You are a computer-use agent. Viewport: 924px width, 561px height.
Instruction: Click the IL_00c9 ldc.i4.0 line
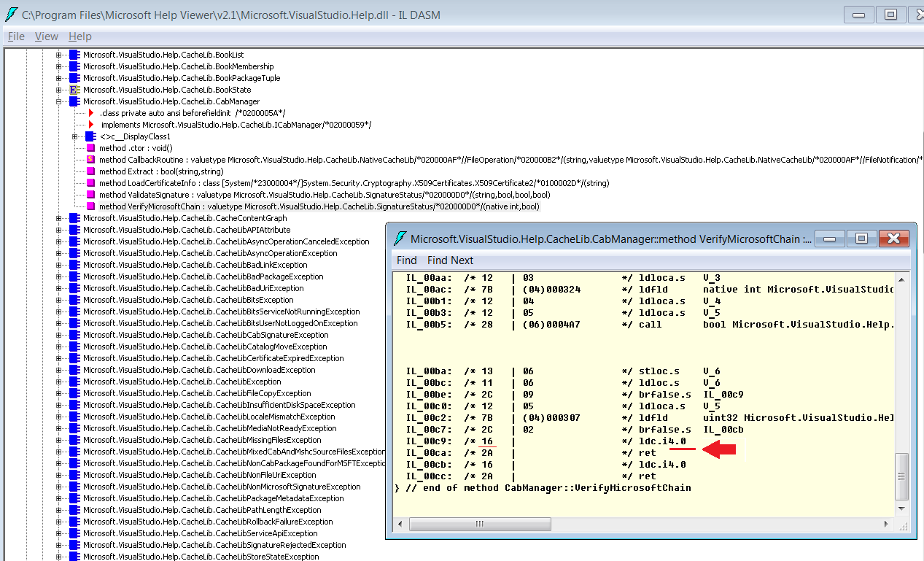[x=546, y=441]
